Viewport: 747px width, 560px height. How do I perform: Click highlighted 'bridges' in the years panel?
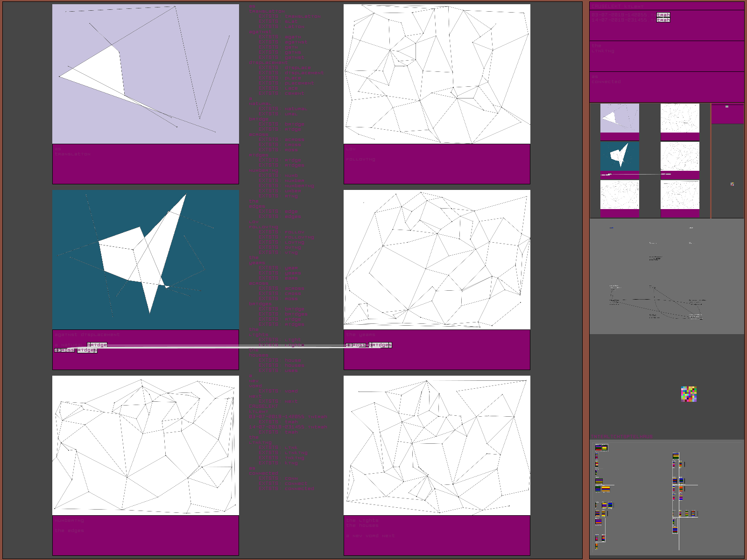click(x=381, y=345)
